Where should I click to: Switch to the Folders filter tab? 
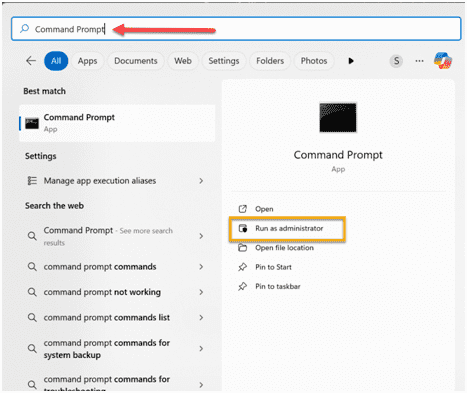click(270, 61)
